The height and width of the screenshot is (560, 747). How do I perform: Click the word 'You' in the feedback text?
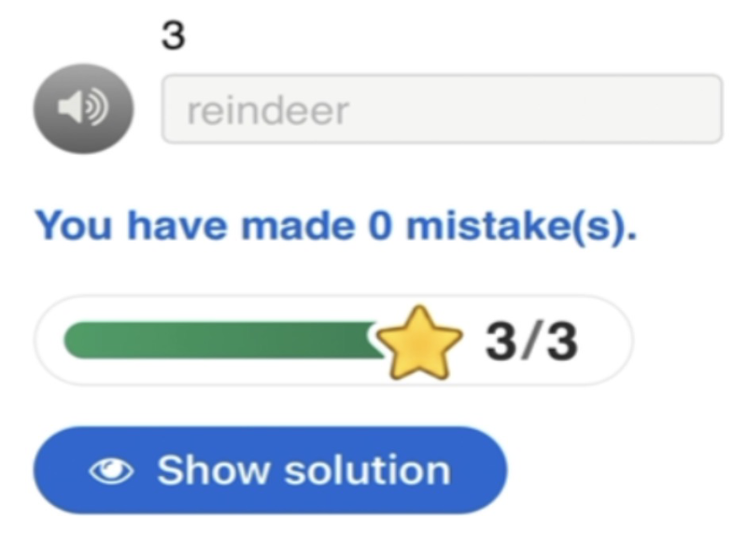coord(73,226)
